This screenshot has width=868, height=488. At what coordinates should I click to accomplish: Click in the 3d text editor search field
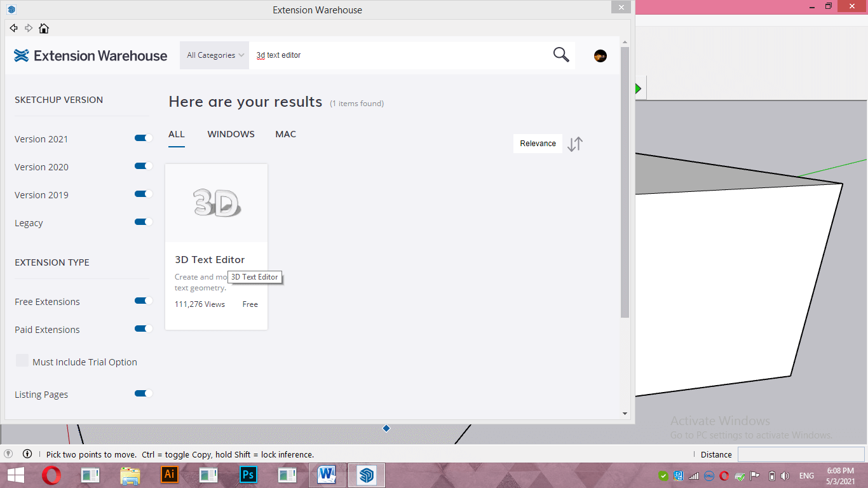(397, 55)
